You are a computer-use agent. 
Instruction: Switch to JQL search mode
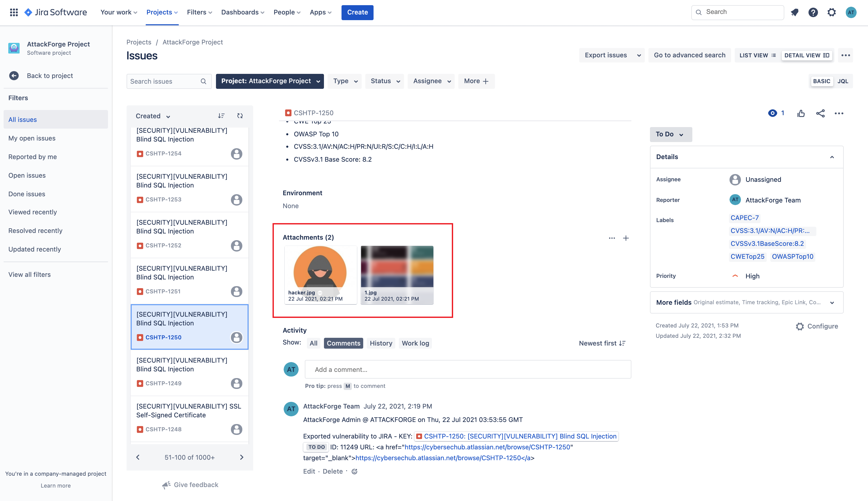842,81
